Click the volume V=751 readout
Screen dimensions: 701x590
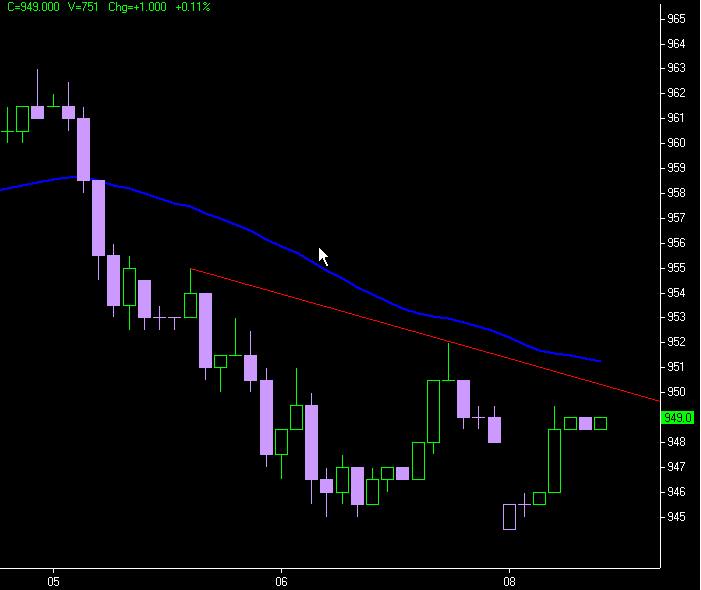[83, 7]
